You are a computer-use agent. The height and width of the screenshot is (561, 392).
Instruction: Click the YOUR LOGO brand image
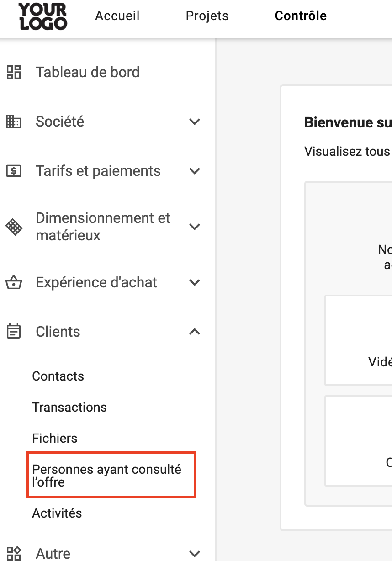click(43, 16)
